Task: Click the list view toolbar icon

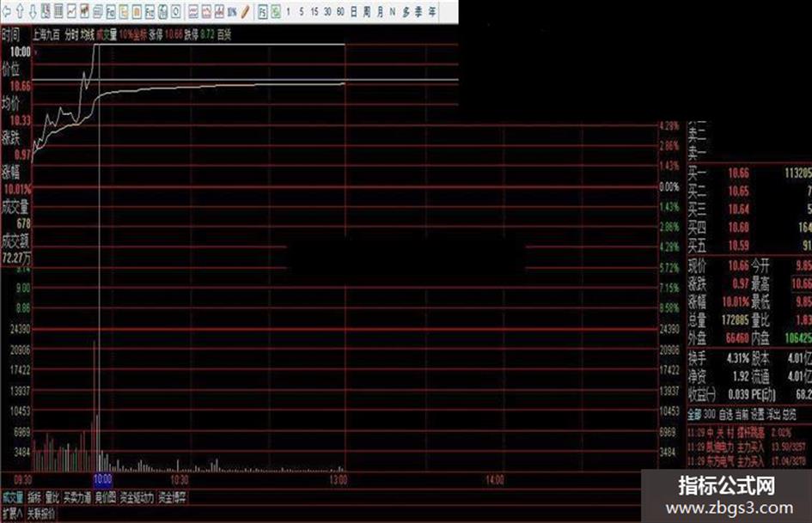Action: pos(58,11)
